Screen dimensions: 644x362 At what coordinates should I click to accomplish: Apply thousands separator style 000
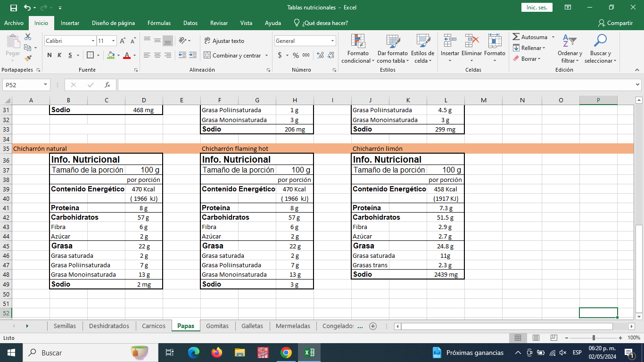pos(306,55)
